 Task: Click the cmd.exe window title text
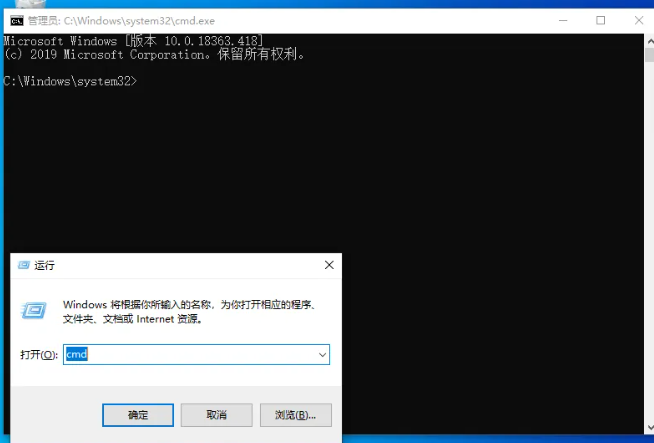pyautogui.click(x=121, y=20)
